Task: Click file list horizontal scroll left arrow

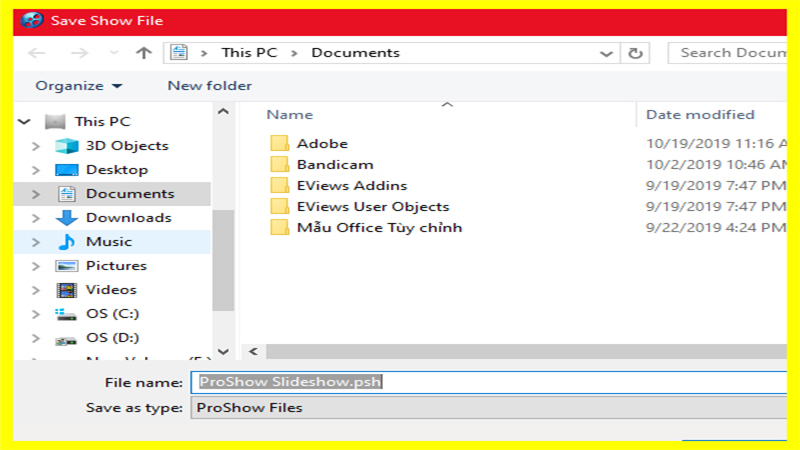Action: click(x=253, y=351)
